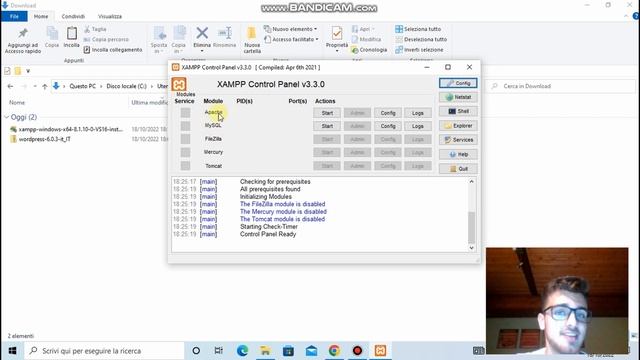Click the Back arrow in File Explorer
Image resolution: width=640 pixels, height=360 pixels.
[10, 86]
